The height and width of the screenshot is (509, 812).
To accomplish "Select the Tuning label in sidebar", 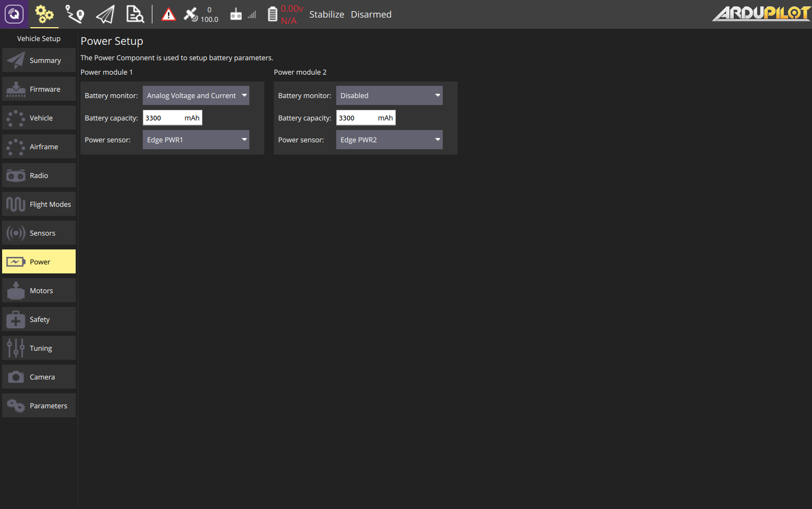I will click(41, 348).
